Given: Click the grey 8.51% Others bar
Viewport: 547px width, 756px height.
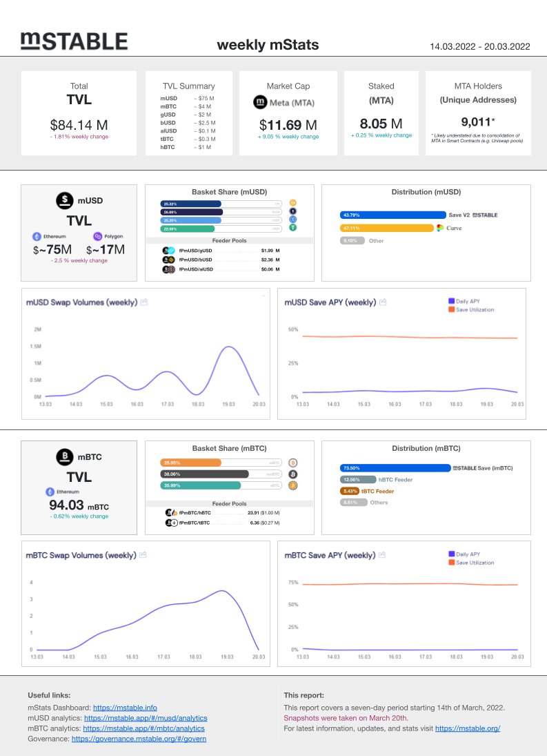Looking at the screenshot, I should tap(353, 503).
